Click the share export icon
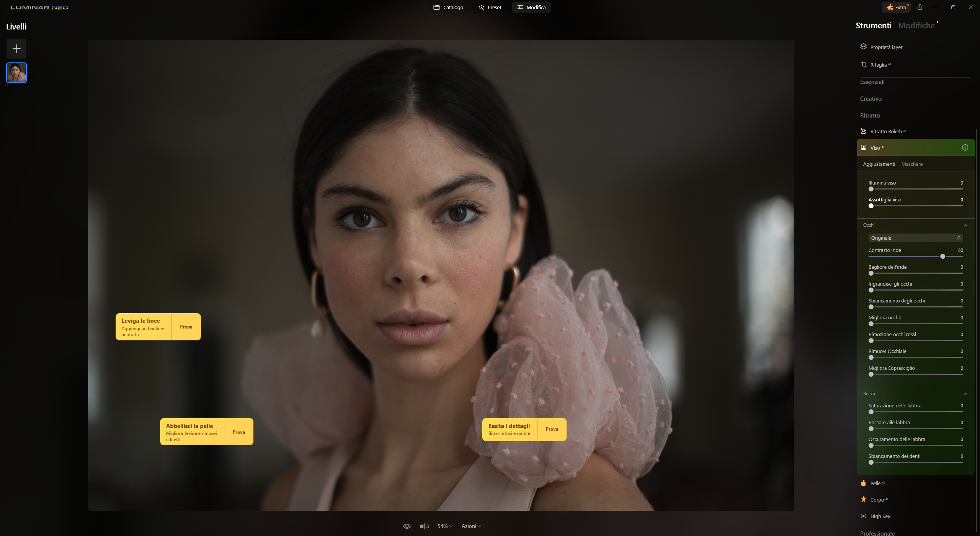980x536 pixels. pyautogui.click(x=920, y=7)
